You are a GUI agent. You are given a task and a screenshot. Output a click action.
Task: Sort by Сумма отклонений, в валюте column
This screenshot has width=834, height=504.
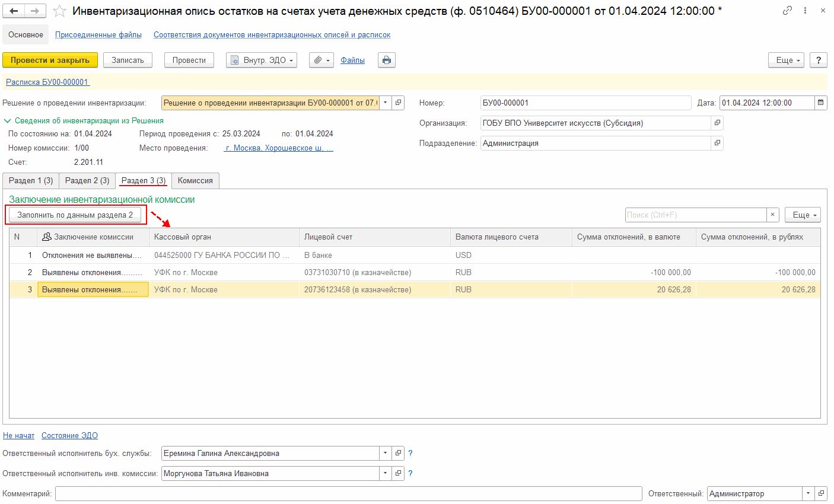point(634,237)
